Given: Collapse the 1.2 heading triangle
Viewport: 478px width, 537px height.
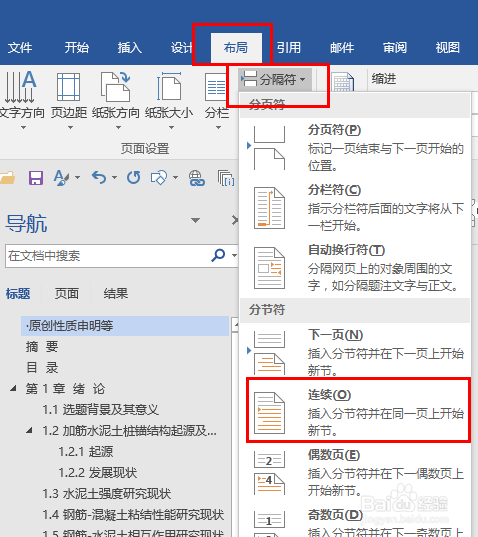Looking at the screenshot, I should pos(30,430).
